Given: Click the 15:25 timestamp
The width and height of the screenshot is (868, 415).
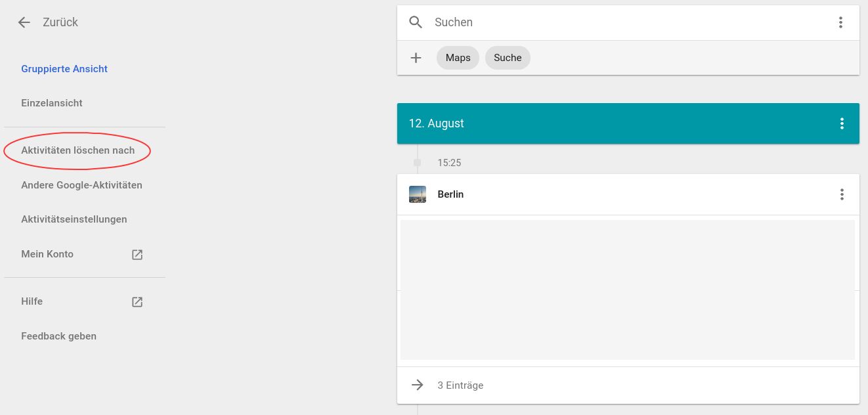Looking at the screenshot, I should (450, 163).
